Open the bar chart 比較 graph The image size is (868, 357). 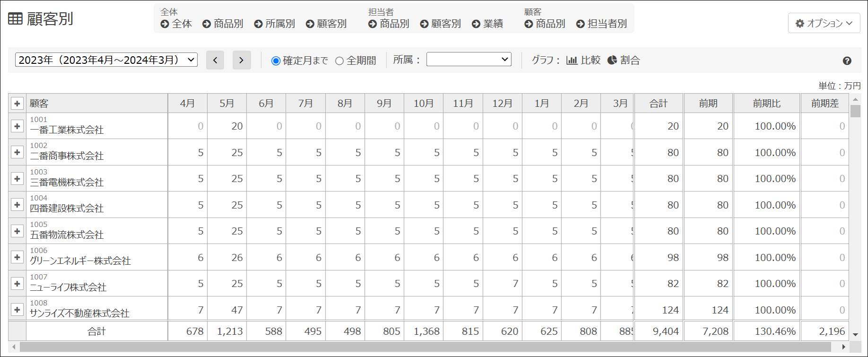pyautogui.click(x=583, y=60)
